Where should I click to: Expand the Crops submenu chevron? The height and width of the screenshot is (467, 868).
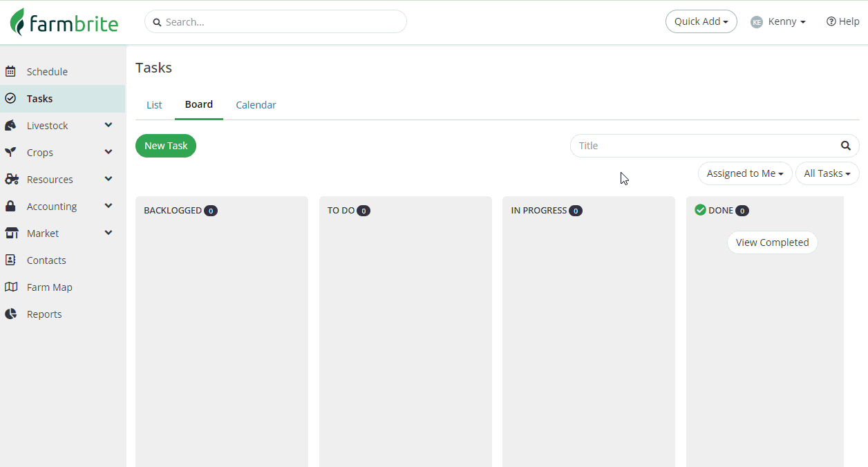coord(108,152)
